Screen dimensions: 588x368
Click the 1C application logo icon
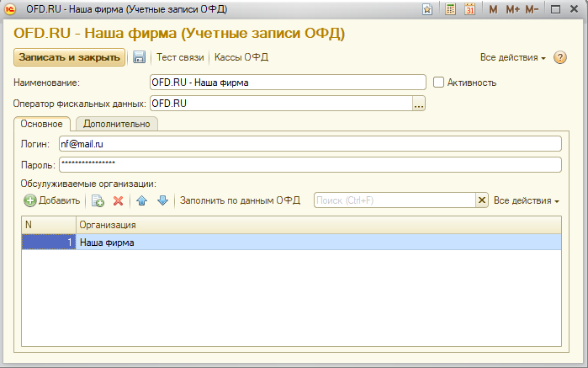tap(10, 9)
